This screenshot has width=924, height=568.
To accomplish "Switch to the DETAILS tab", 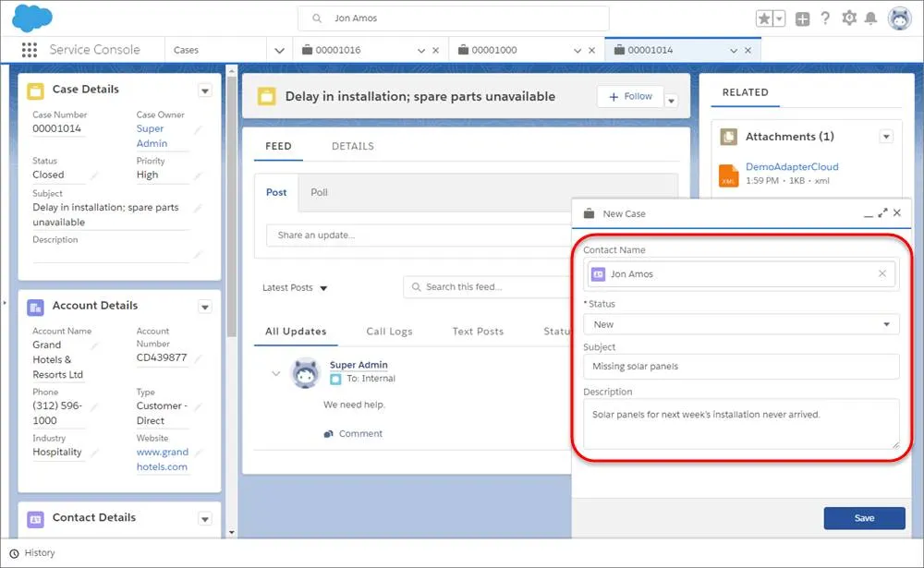I will tap(352, 146).
